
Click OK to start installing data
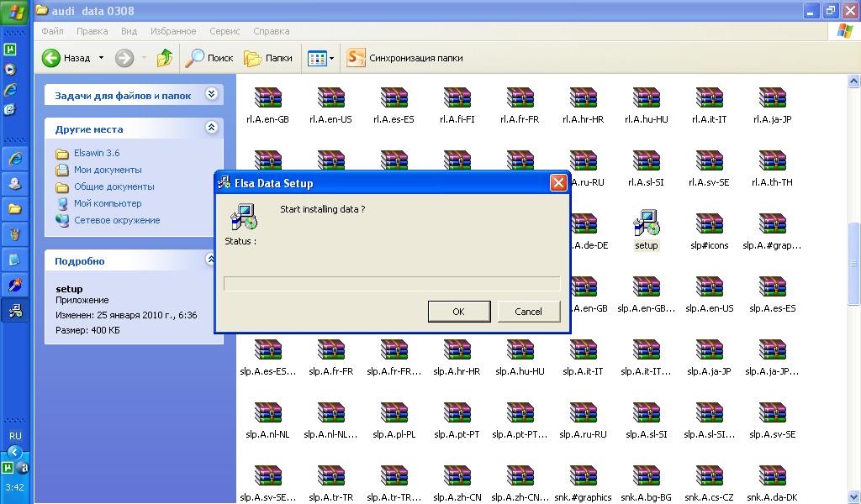(x=458, y=312)
